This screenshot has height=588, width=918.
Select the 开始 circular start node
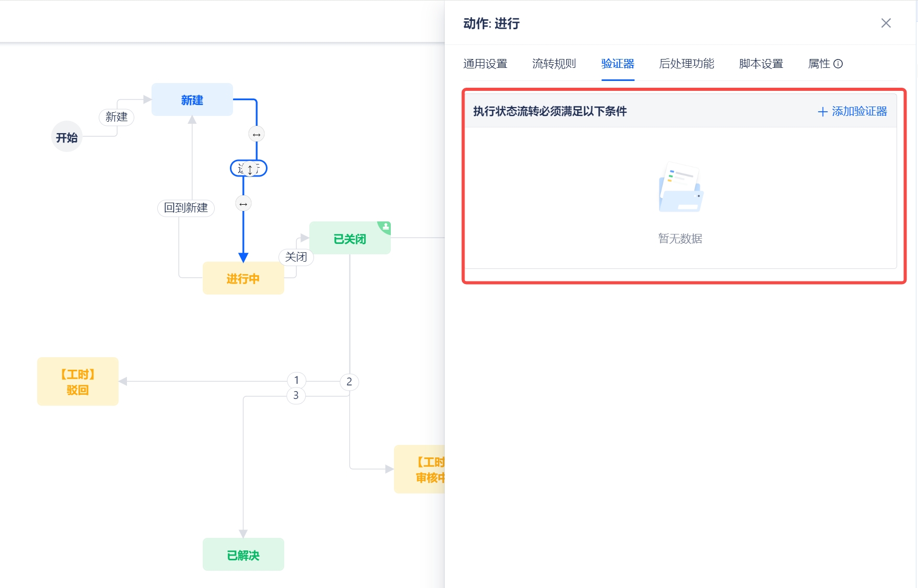coord(66,136)
